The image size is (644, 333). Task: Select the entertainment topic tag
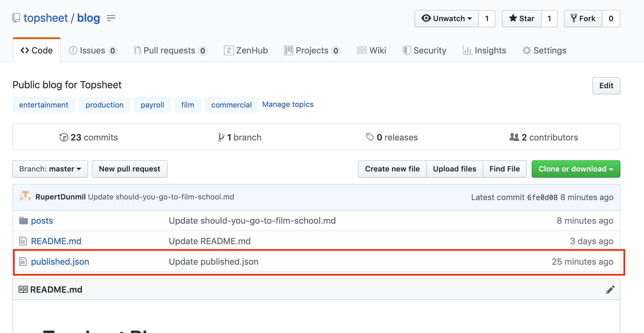click(x=44, y=105)
